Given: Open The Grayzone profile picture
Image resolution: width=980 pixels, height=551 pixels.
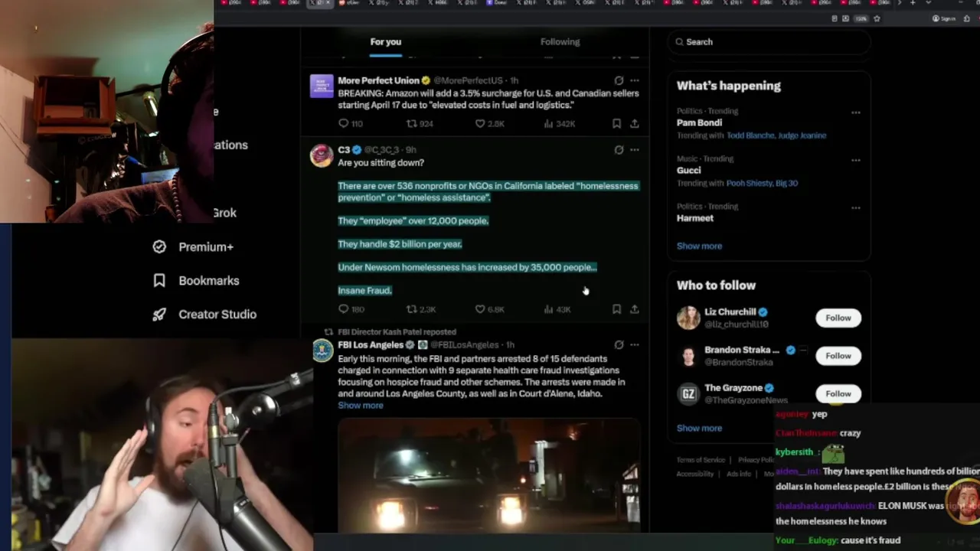Looking at the screenshot, I should tap(688, 393).
